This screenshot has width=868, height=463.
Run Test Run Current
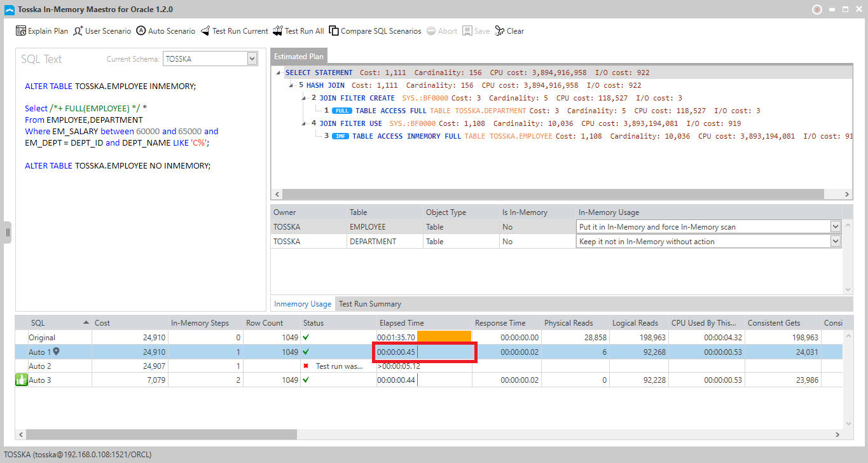234,31
